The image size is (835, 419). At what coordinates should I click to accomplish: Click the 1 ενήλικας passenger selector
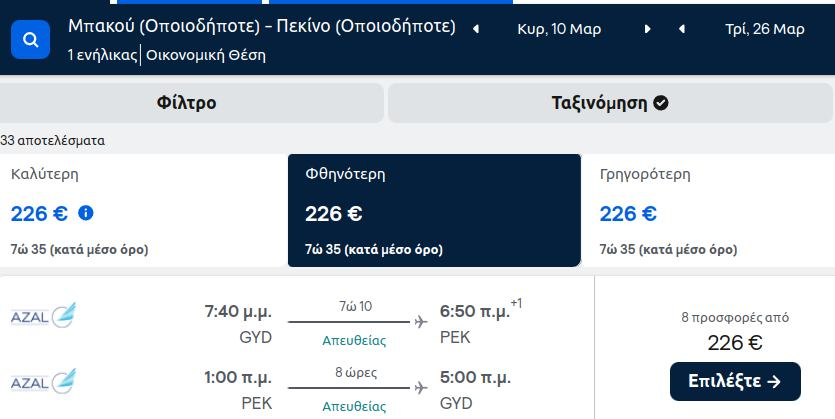point(102,55)
